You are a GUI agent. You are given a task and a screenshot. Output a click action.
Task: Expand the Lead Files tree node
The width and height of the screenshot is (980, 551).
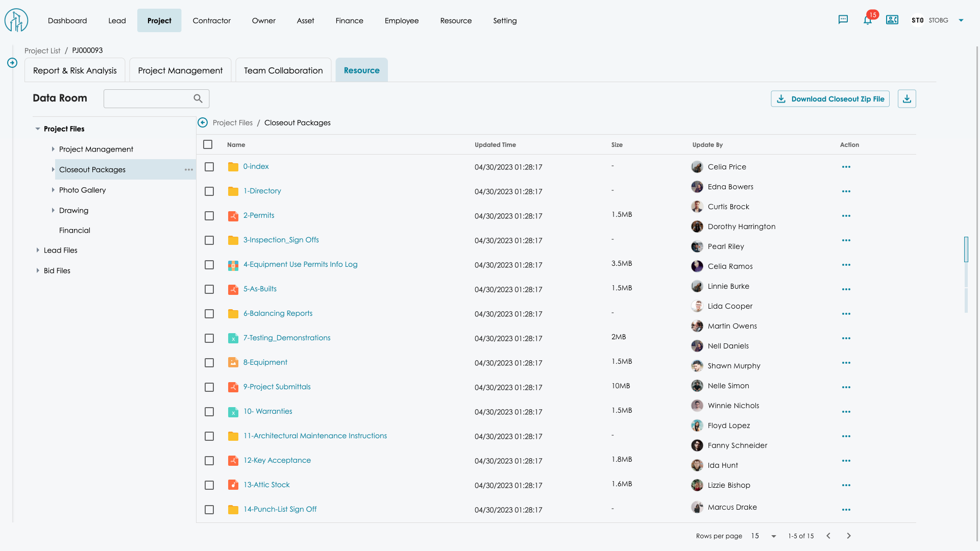pos(38,251)
